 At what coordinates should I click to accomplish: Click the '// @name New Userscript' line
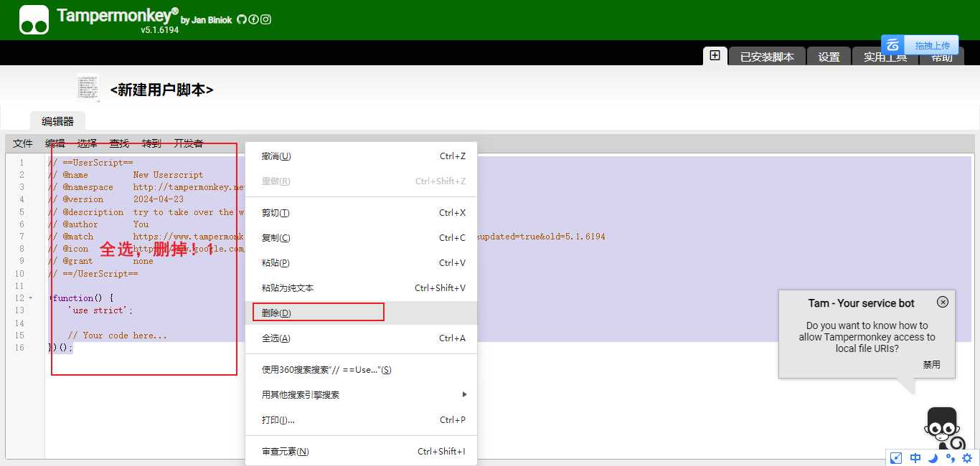point(126,174)
